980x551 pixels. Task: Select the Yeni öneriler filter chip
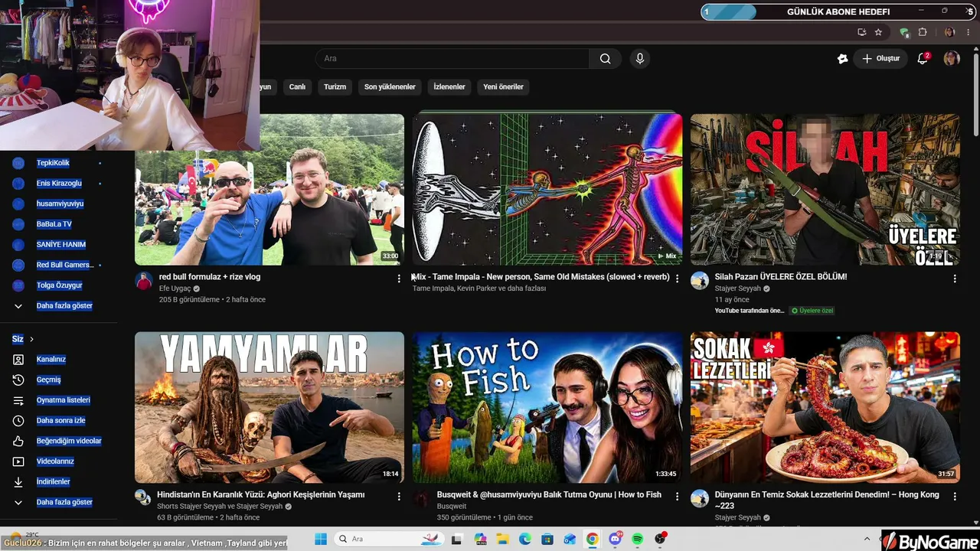(503, 87)
